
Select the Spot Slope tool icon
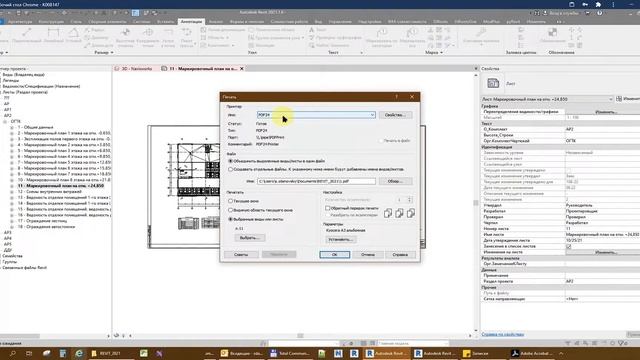(x=168, y=33)
